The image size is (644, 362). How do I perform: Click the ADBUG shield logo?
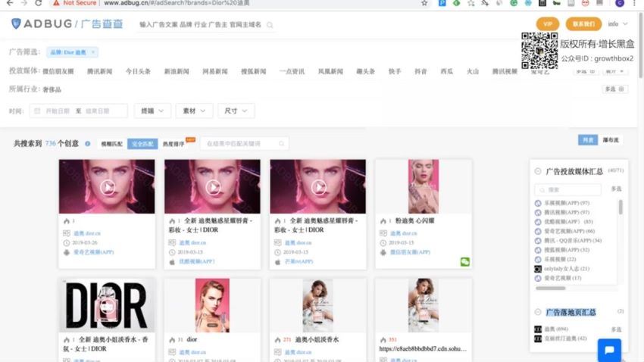[16, 24]
